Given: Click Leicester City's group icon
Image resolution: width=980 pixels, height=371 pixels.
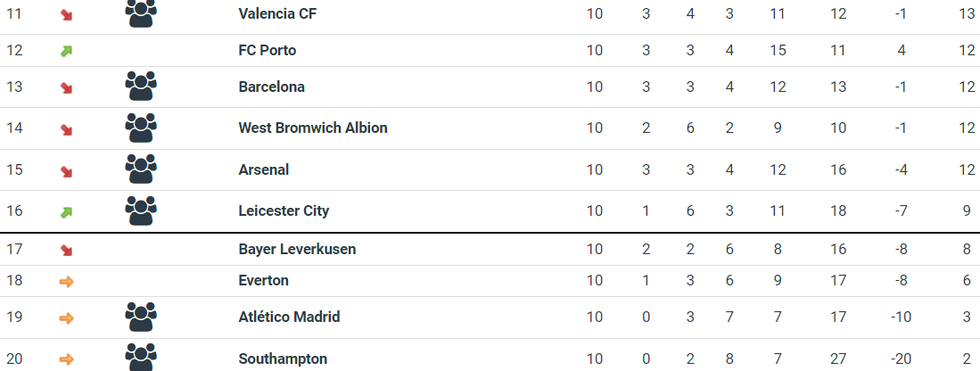Looking at the screenshot, I should pyautogui.click(x=141, y=210).
